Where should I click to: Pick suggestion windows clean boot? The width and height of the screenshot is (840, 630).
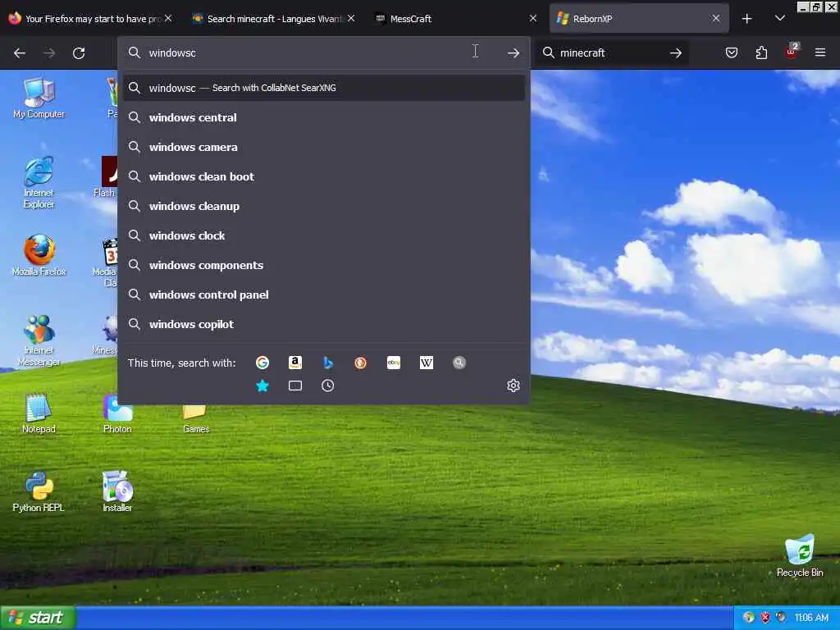tap(323, 176)
